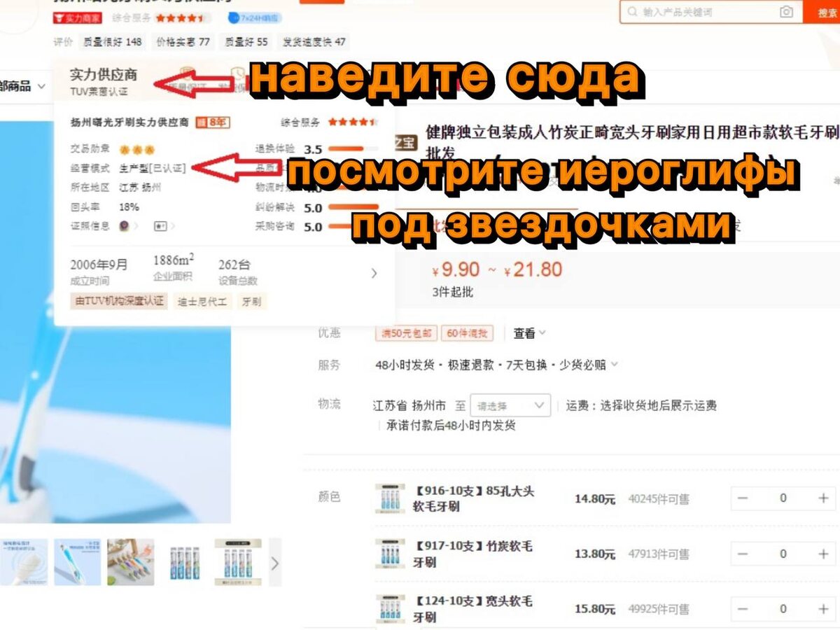Click the gallery next arrow
Screen dimensions: 840x630
click(275, 562)
